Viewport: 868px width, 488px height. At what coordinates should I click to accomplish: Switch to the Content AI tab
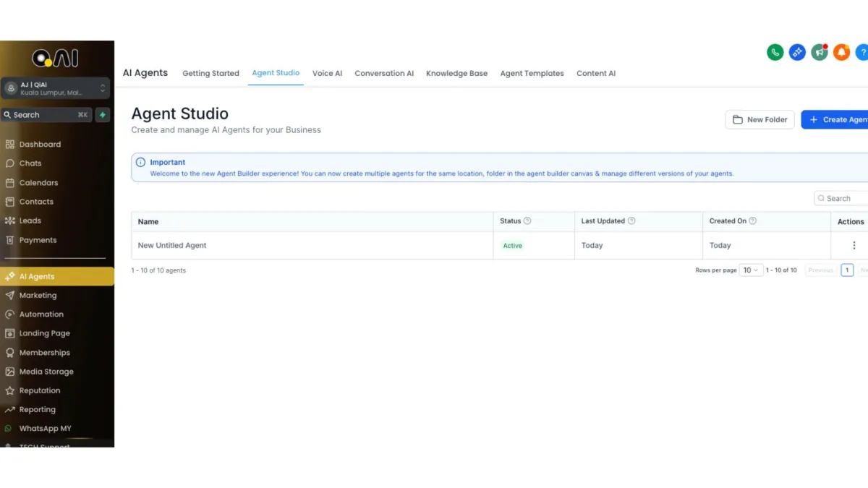point(596,74)
